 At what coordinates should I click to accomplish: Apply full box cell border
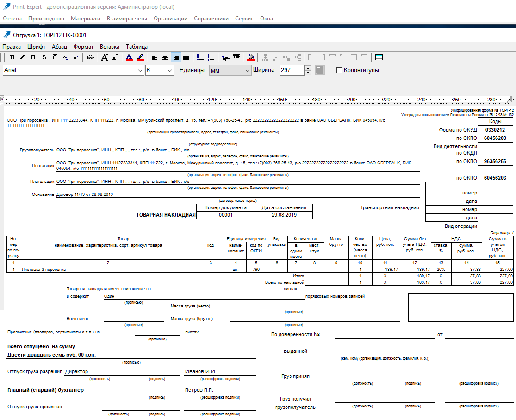354,57
